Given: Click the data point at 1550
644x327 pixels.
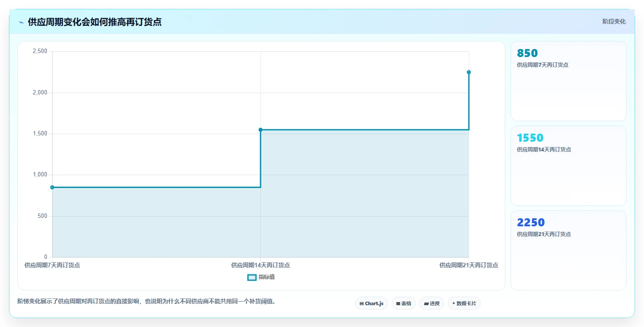Looking at the screenshot, I should (x=260, y=130).
